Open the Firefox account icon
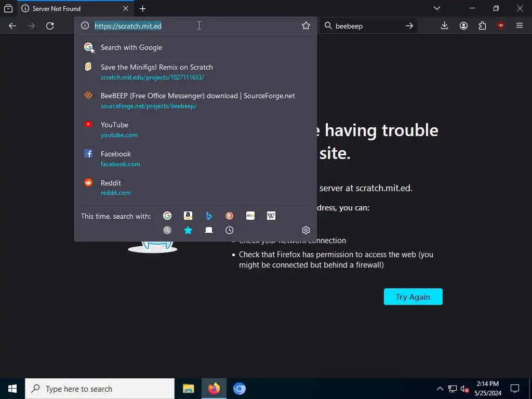The height and width of the screenshot is (399, 532). click(x=463, y=26)
